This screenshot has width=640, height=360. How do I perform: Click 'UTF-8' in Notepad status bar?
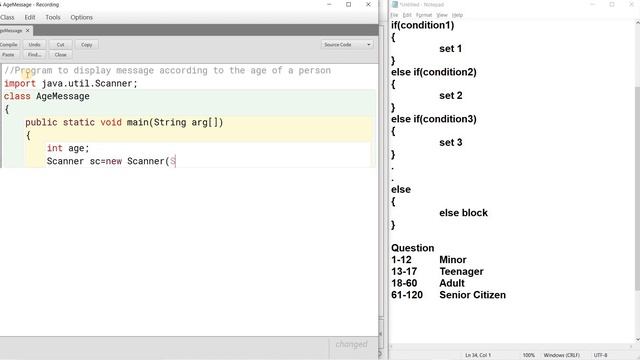(x=600, y=355)
